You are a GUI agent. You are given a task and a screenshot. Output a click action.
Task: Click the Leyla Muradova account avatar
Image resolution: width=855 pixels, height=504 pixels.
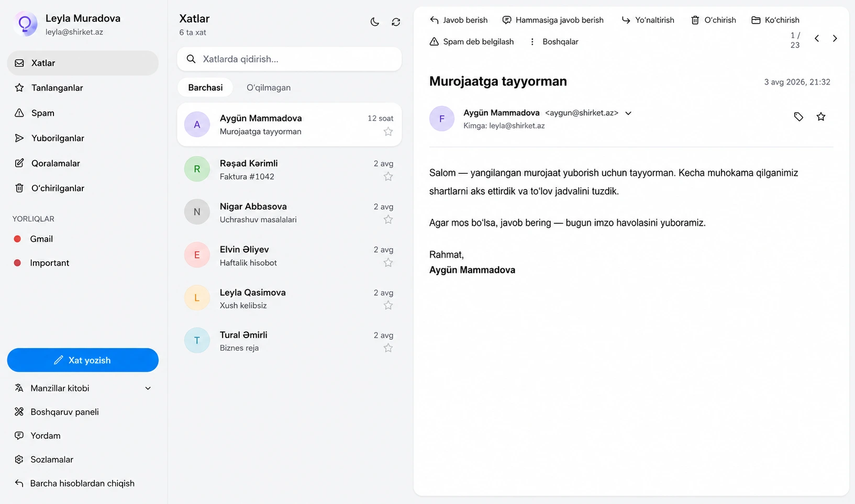[x=25, y=24]
